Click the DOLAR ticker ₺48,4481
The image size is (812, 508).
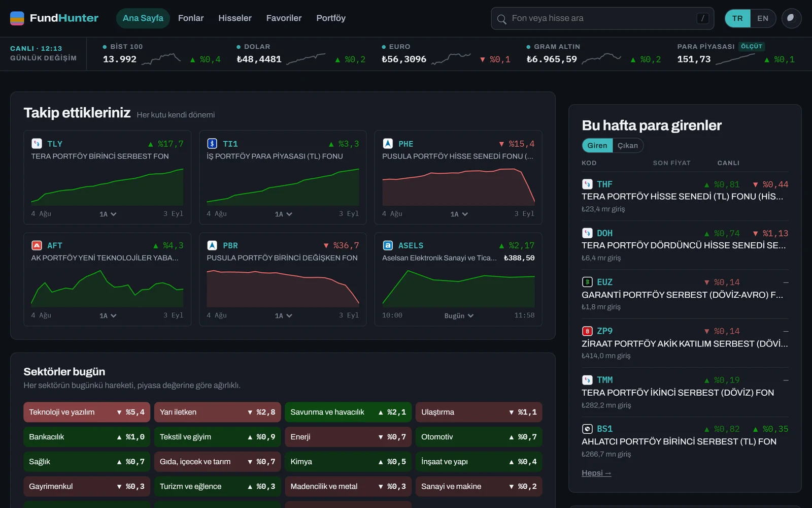[x=259, y=59]
